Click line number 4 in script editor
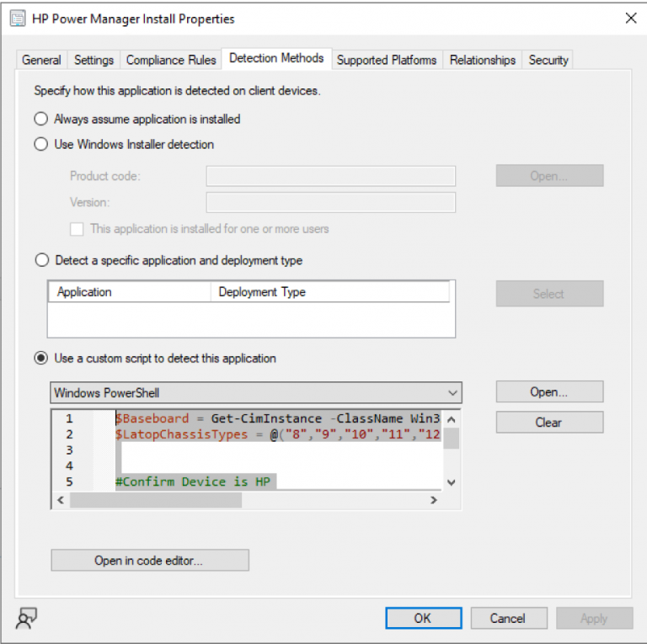The image size is (647, 644). click(69, 466)
